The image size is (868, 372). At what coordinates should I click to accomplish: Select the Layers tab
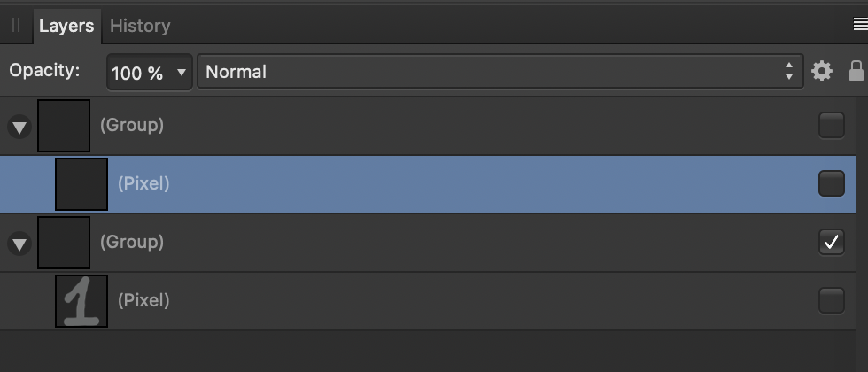[x=66, y=26]
